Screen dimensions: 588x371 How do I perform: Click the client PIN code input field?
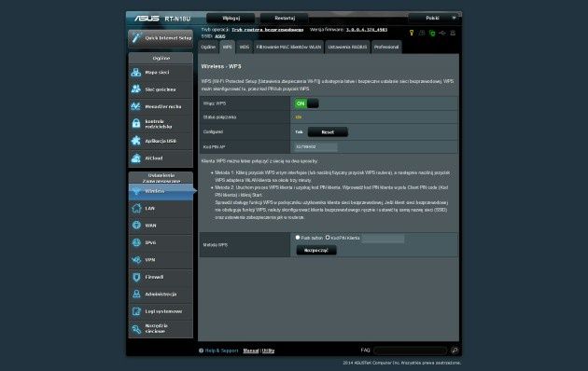pos(384,238)
